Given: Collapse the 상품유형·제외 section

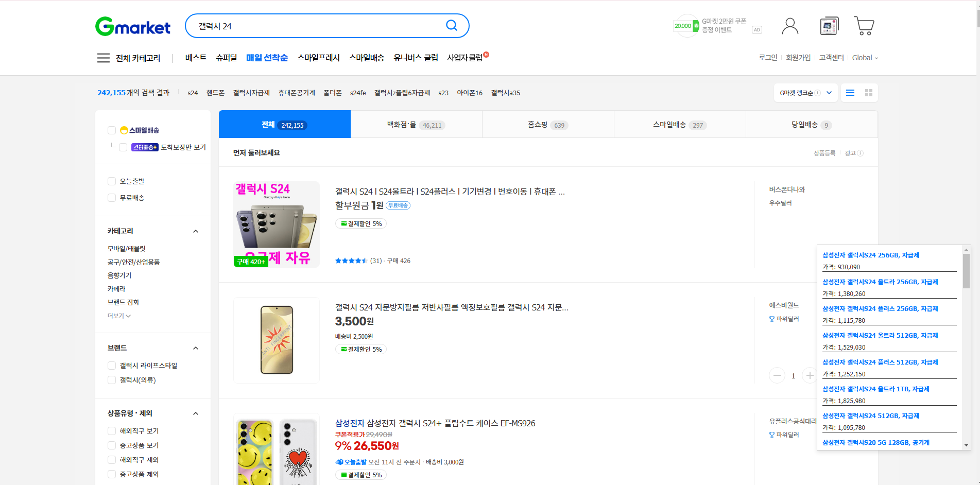Looking at the screenshot, I should [196, 413].
